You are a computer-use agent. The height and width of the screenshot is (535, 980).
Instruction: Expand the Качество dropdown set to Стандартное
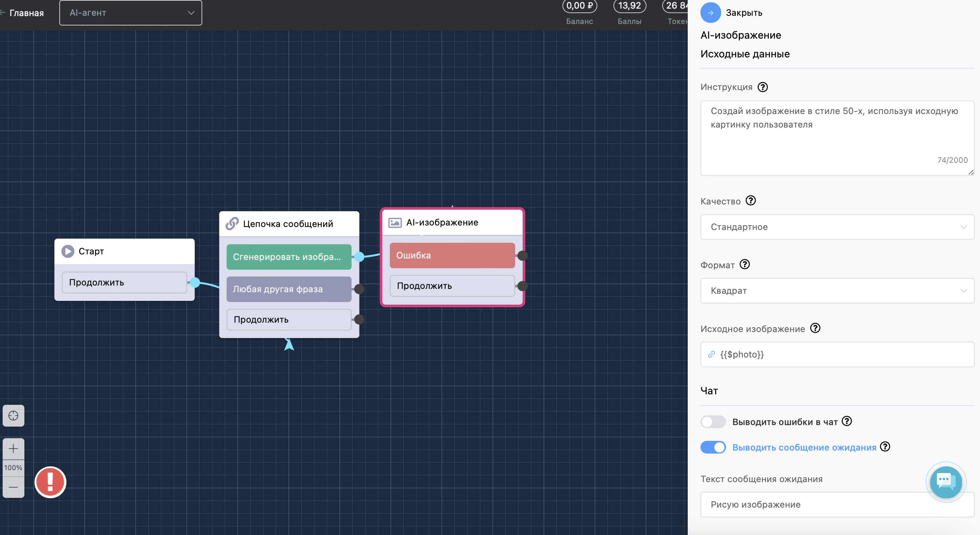837,227
